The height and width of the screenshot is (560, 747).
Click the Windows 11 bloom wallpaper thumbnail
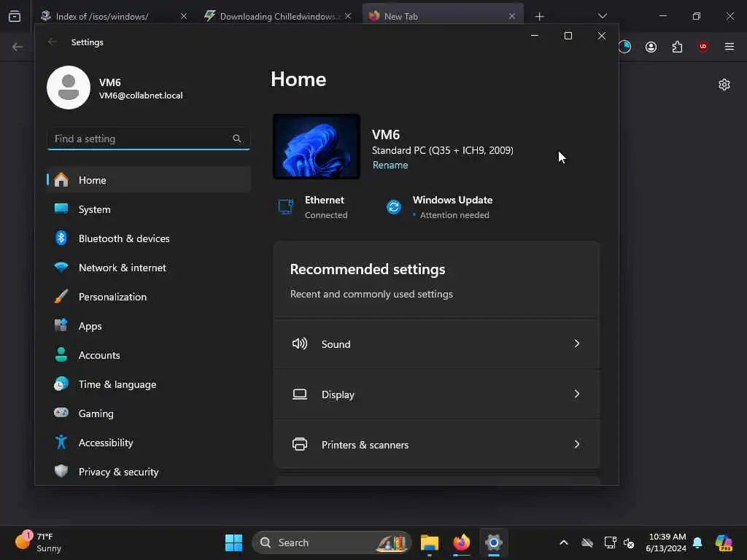click(317, 147)
